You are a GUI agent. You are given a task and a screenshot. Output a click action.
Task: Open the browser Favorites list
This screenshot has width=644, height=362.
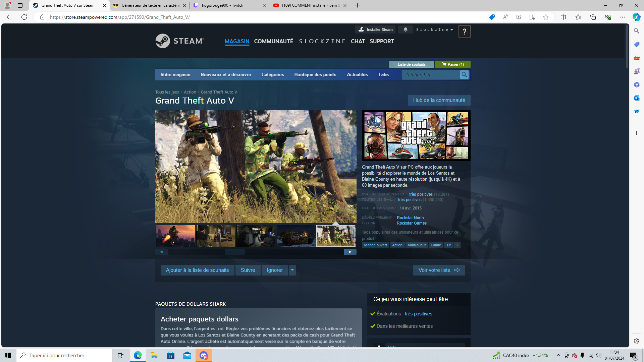[578, 17]
